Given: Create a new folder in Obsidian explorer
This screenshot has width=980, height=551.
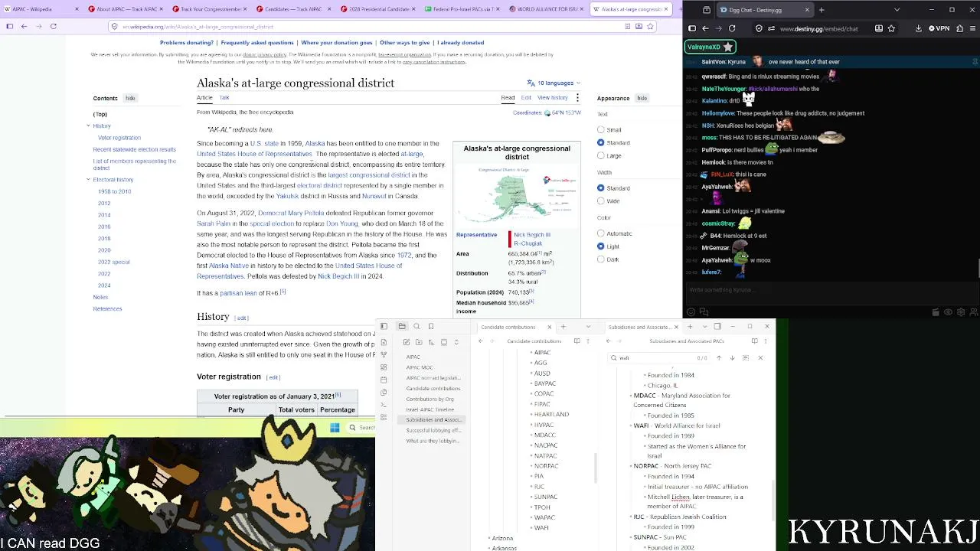Looking at the screenshot, I should (x=419, y=342).
